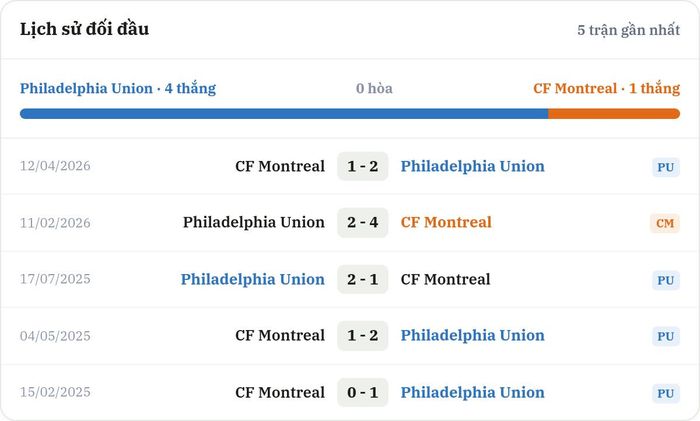Click the 11/02/2026 match date
700x421 pixels.
click(x=55, y=222)
